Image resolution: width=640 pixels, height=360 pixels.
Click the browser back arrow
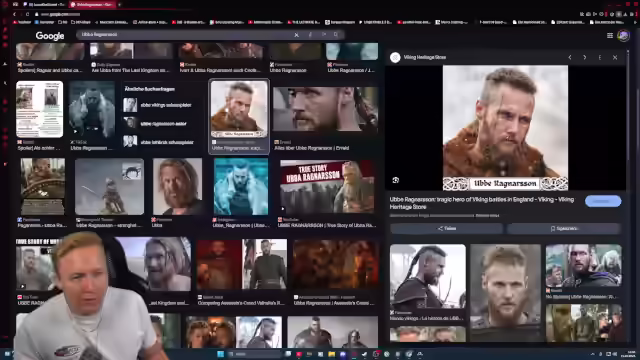(15, 14)
